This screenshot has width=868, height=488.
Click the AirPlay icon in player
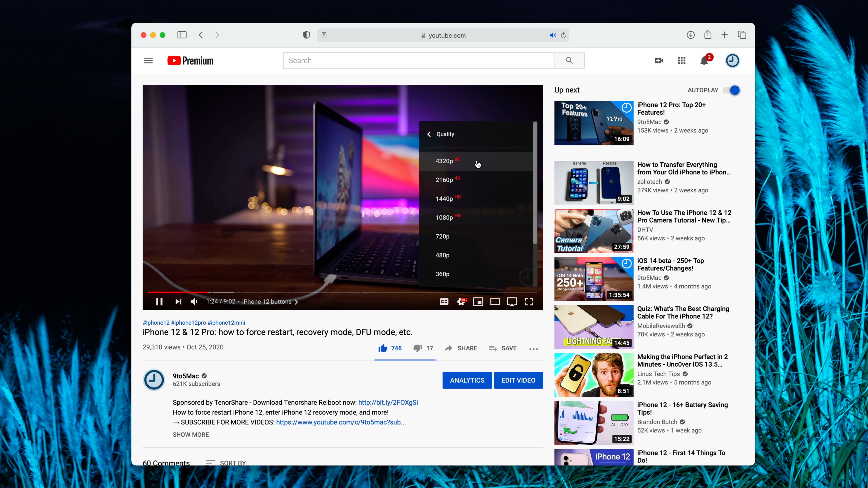click(512, 301)
